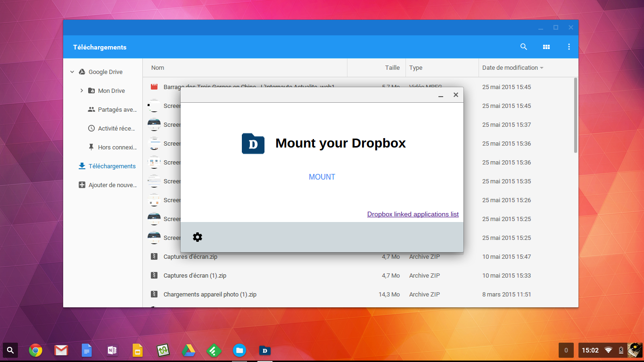Image resolution: width=644 pixels, height=362 pixels.
Task: Open the Files app icon on shelf
Action: 239,350
